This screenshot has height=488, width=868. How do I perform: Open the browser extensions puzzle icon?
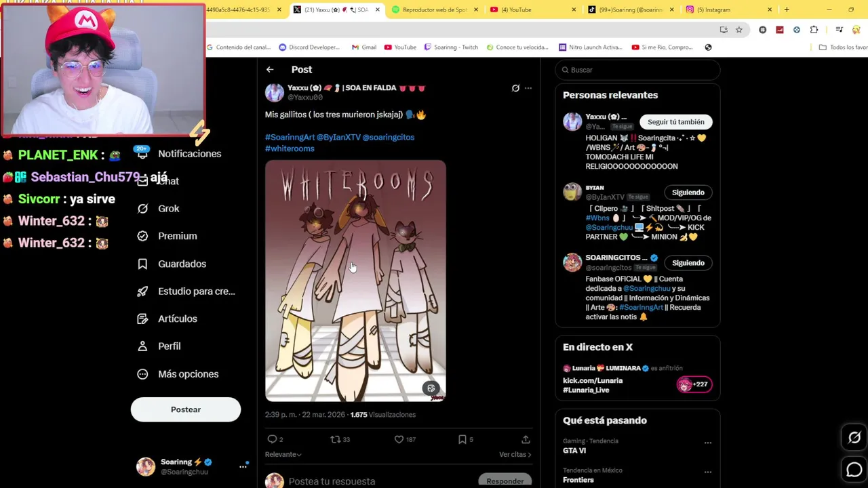click(814, 30)
